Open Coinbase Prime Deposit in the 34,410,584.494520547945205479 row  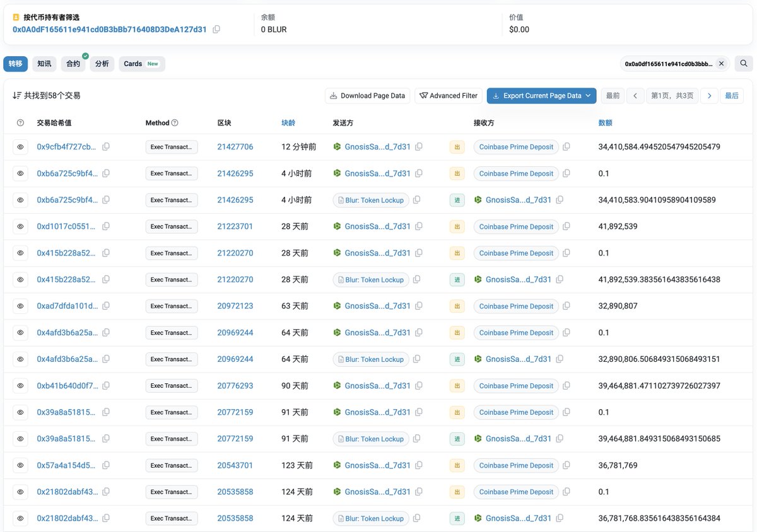coord(516,147)
